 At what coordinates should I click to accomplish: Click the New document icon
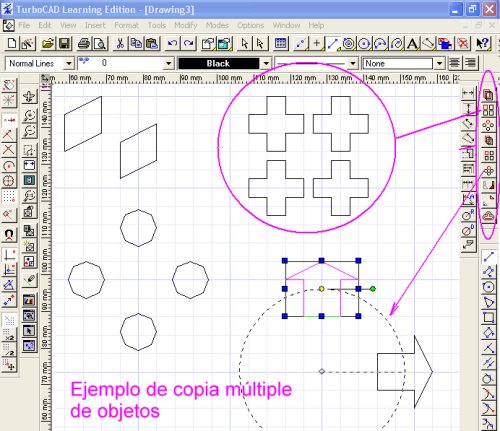[x=12, y=43]
